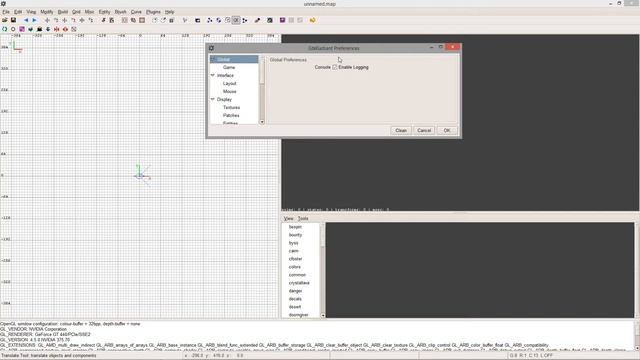Open the Build menu
Image resolution: width=640 pixels, height=360 pixels.
pos(62,12)
